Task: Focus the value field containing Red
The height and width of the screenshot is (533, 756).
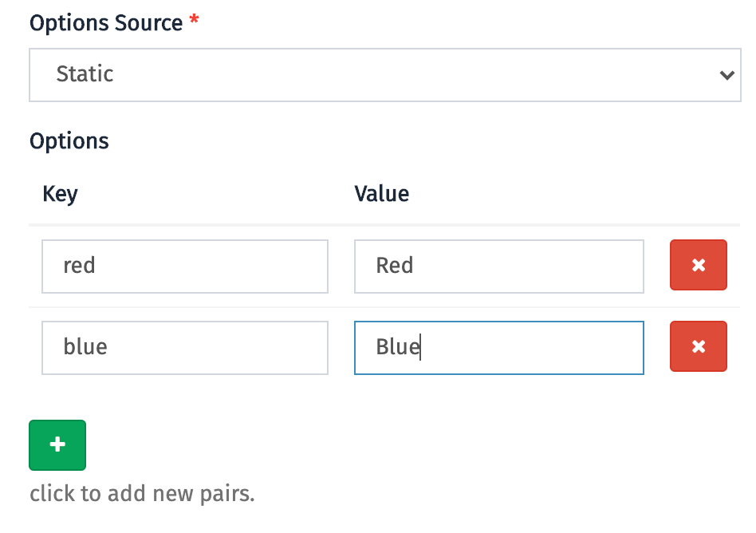Action: pyautogui.click(x=499, y=266)
